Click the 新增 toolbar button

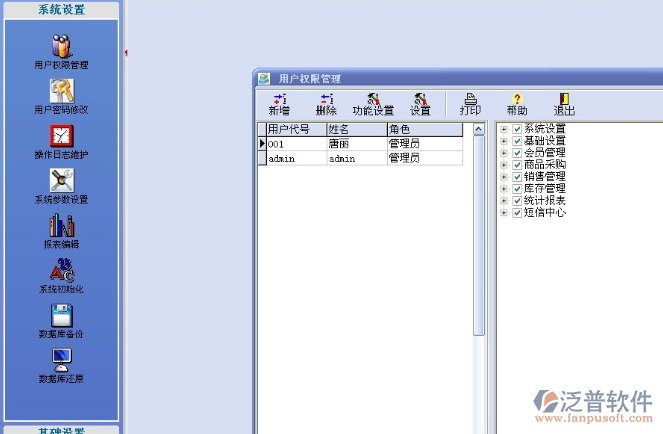[x=279, y=103]
